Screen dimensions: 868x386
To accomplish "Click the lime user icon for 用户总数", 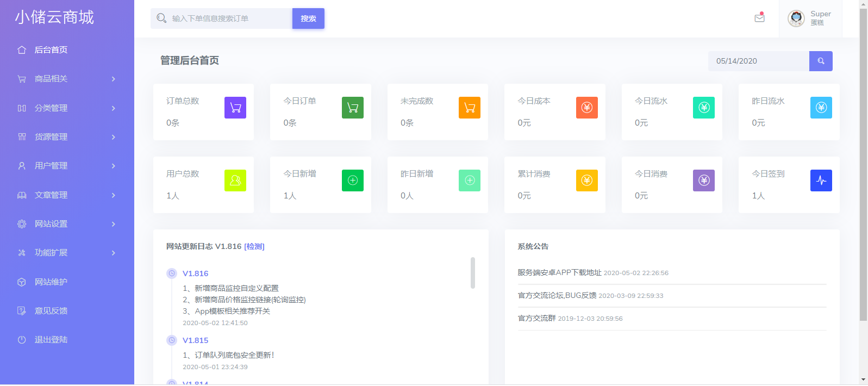I will coord(235,180).
